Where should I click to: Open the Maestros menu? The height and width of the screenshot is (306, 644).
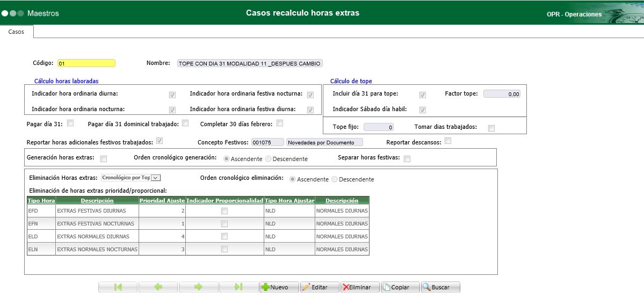43,13
